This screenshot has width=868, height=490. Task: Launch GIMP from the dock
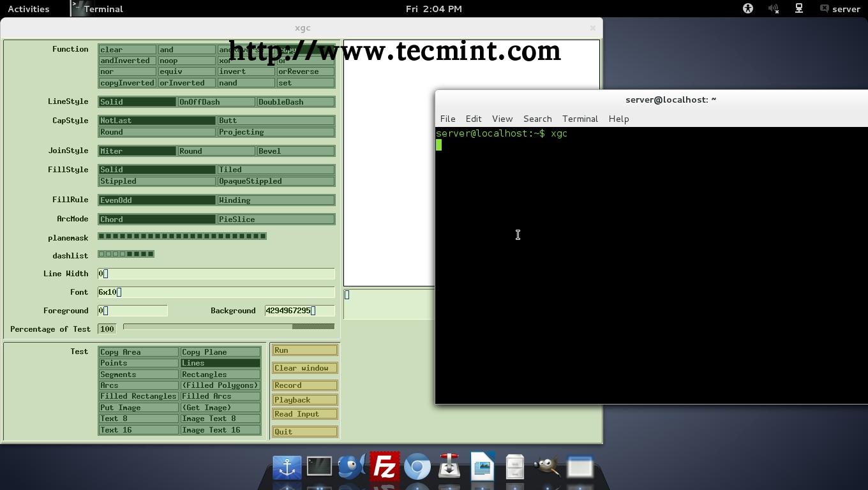(547, 466)
